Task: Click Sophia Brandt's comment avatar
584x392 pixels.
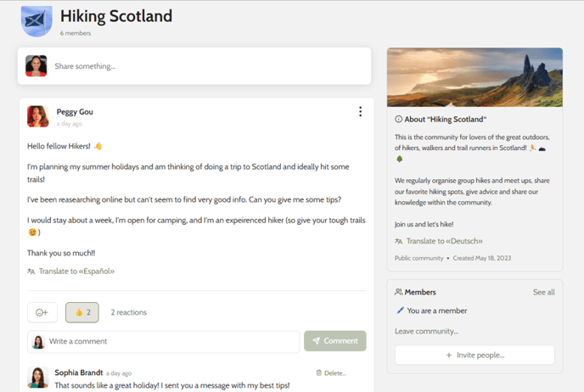Action: pos(38,377)
